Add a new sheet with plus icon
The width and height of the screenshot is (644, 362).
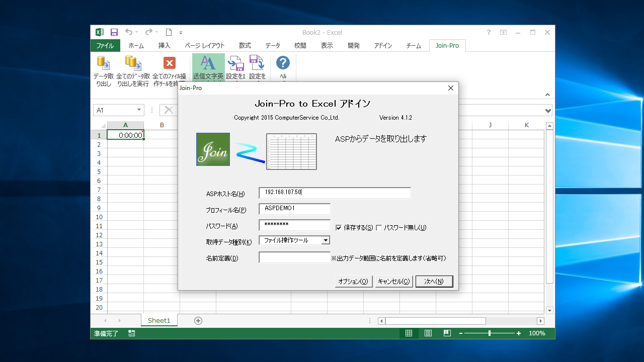198,320
